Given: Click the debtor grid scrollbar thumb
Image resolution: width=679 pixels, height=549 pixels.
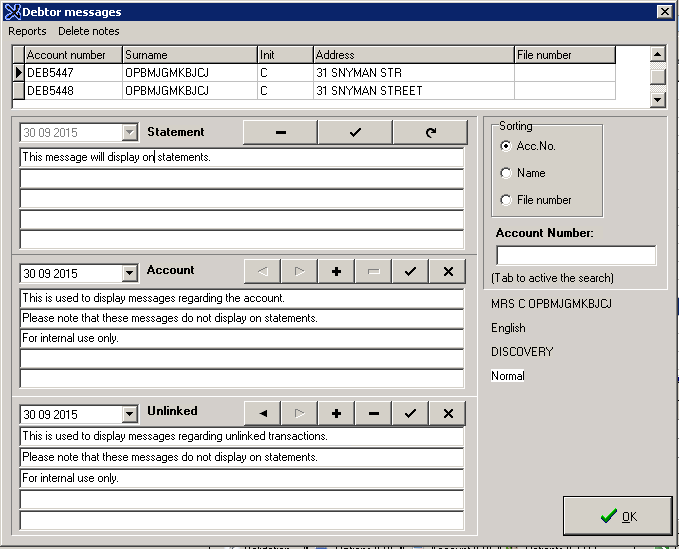Looking at the screenshot, I should [x=658, y=76].
